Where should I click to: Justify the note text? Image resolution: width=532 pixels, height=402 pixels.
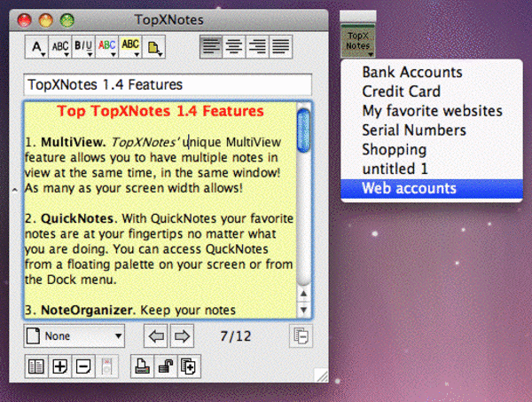[x=280, y=46]
